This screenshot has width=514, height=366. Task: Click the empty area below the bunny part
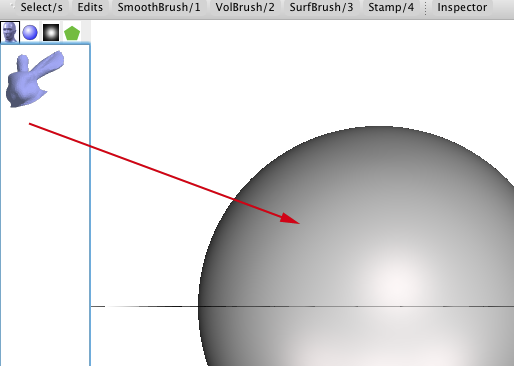point(45,233)
